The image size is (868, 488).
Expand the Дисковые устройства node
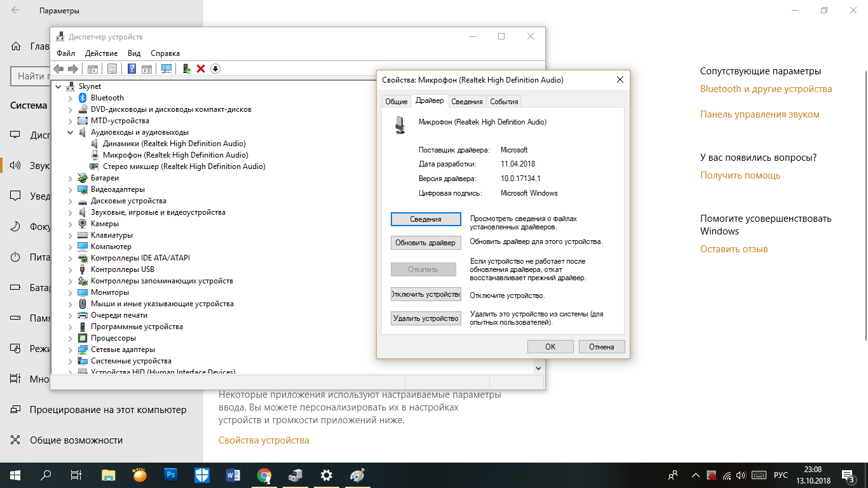coord(70,201)
